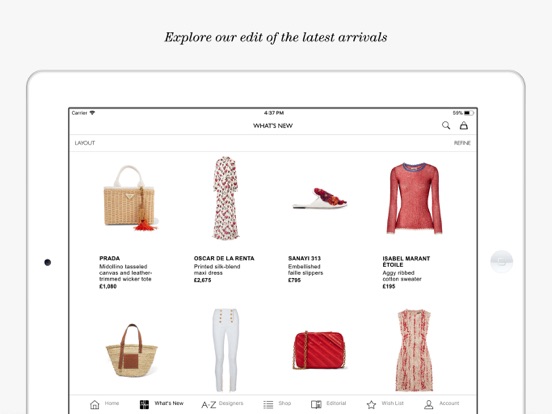
Task: View the white button-front jeans
Action: 226,350
